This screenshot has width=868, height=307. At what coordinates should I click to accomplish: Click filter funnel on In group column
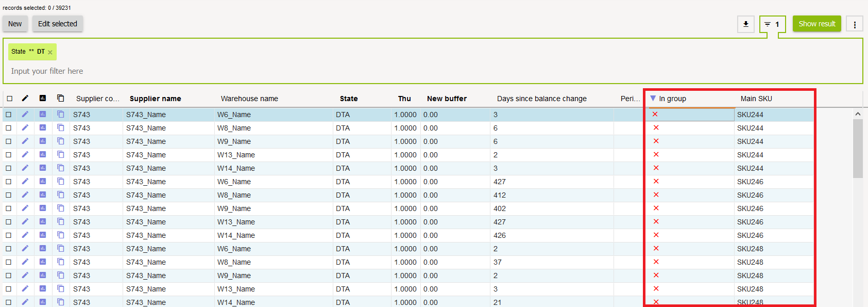[x=653, y=99]
